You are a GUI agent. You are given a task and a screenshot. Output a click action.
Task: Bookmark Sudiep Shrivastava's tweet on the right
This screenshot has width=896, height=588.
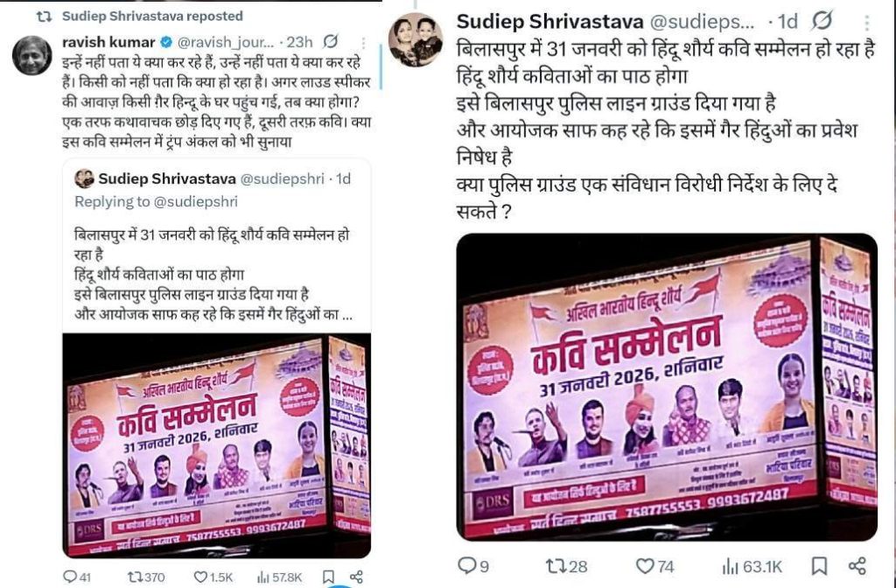click(819, 566)
